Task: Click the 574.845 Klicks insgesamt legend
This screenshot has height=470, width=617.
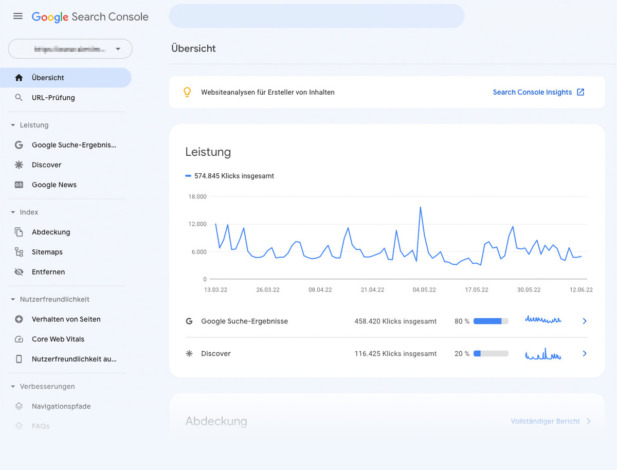Action: tap(230, 176)
